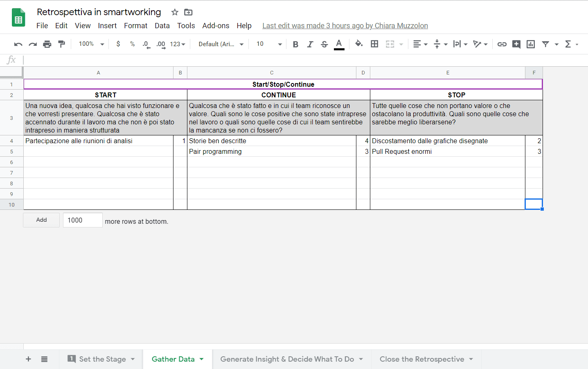Open the borders tool

(374, 44)
